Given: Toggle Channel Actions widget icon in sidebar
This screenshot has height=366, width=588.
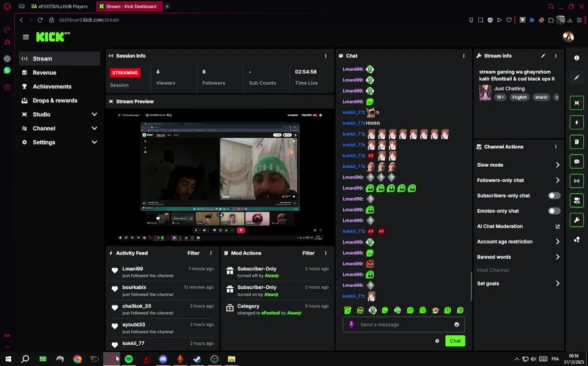Looking at the screenshot, I should click(577, 200).
